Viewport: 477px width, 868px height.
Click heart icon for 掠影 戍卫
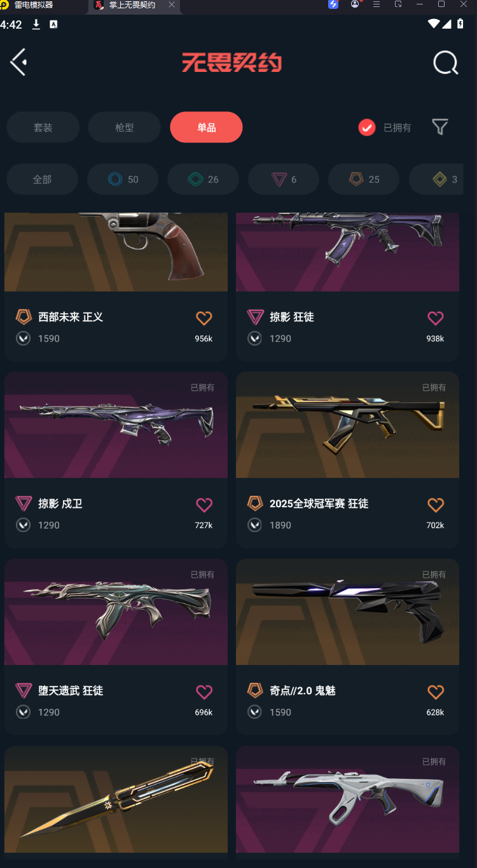[x=204, y=505]
